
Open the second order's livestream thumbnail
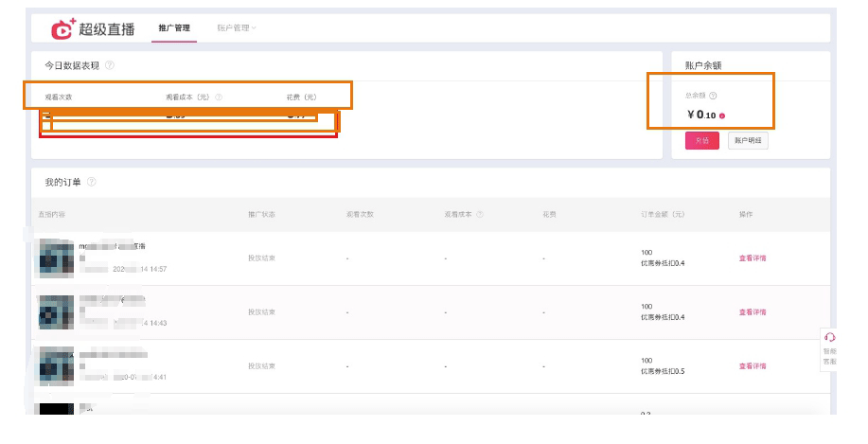click(x=56, y=311)
